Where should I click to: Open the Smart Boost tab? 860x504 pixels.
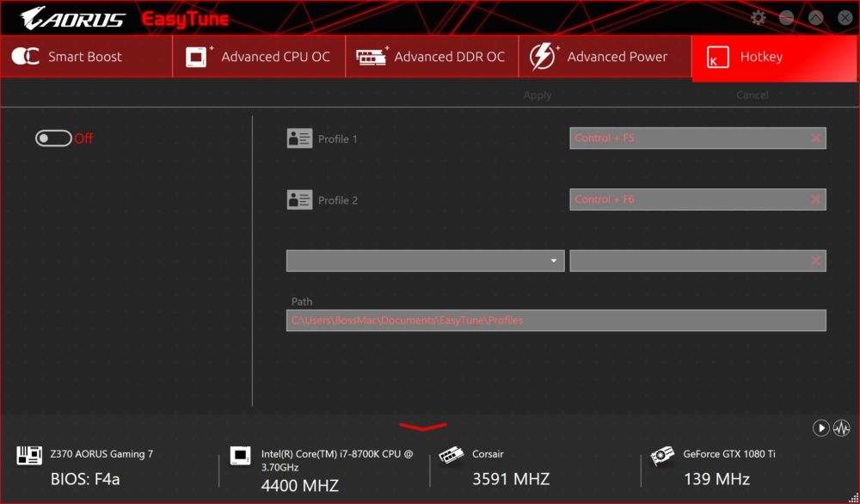[86, 57]
